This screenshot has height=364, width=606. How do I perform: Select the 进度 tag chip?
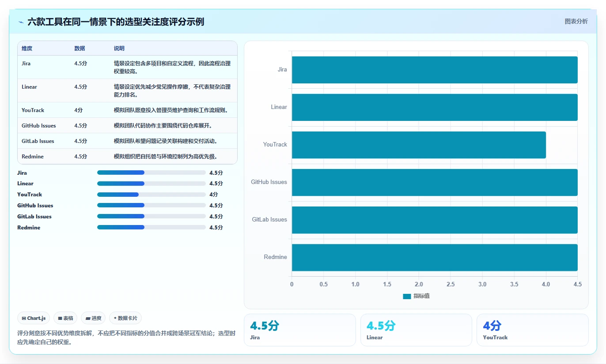[93, 318]
